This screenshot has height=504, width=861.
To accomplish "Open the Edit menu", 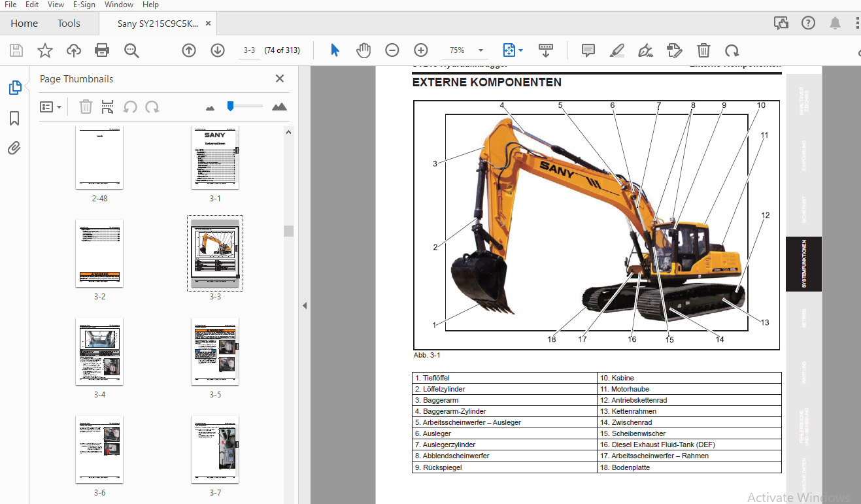I will [x=32, y=5].
